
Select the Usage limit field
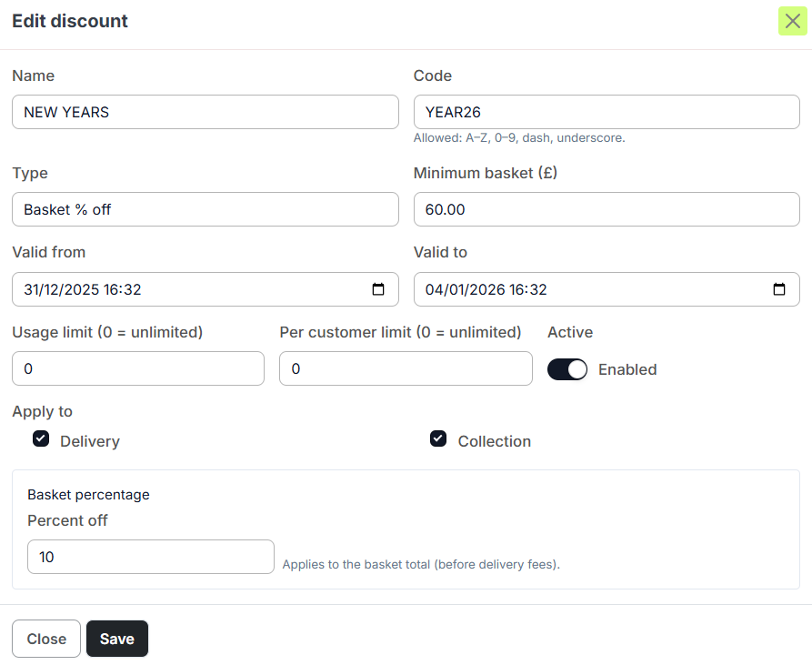point(138,368)
